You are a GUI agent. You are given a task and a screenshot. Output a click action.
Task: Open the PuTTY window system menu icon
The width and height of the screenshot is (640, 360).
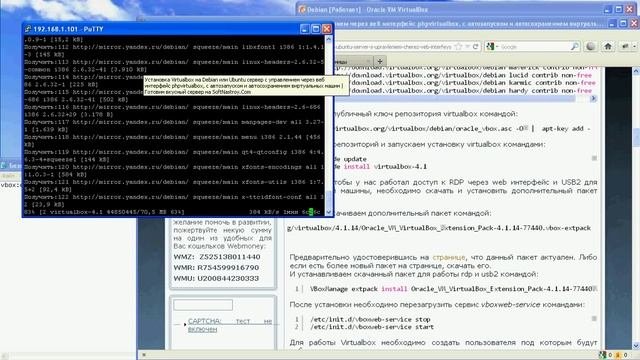pyautogui.click(x=28, y=29)
